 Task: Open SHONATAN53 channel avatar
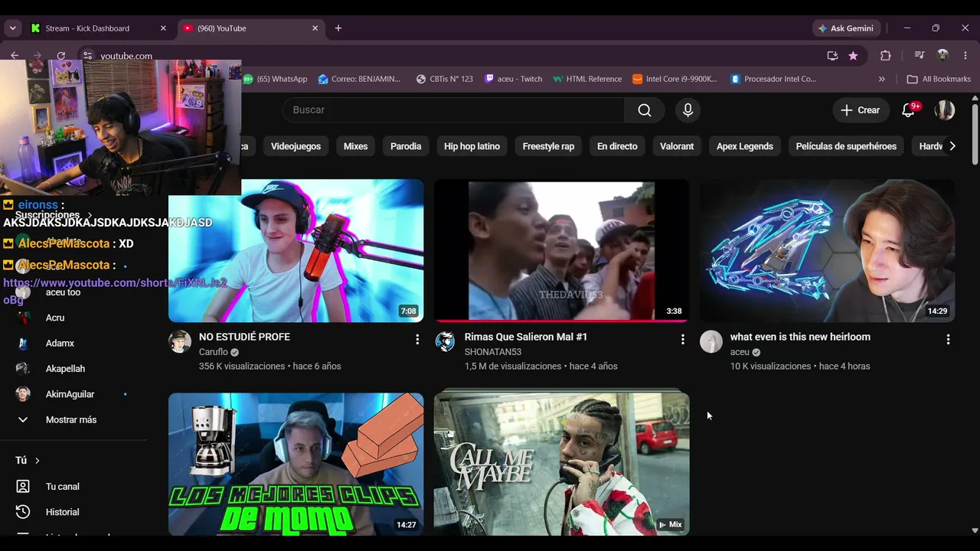click(x=445, y=341)
